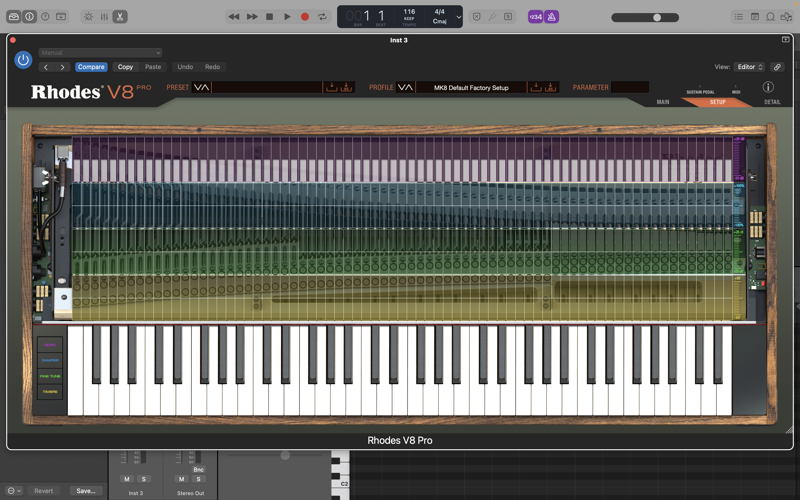
Task: Toggle the Editors scissors icon
Action: pyautogui.click(x=120, y=17)
